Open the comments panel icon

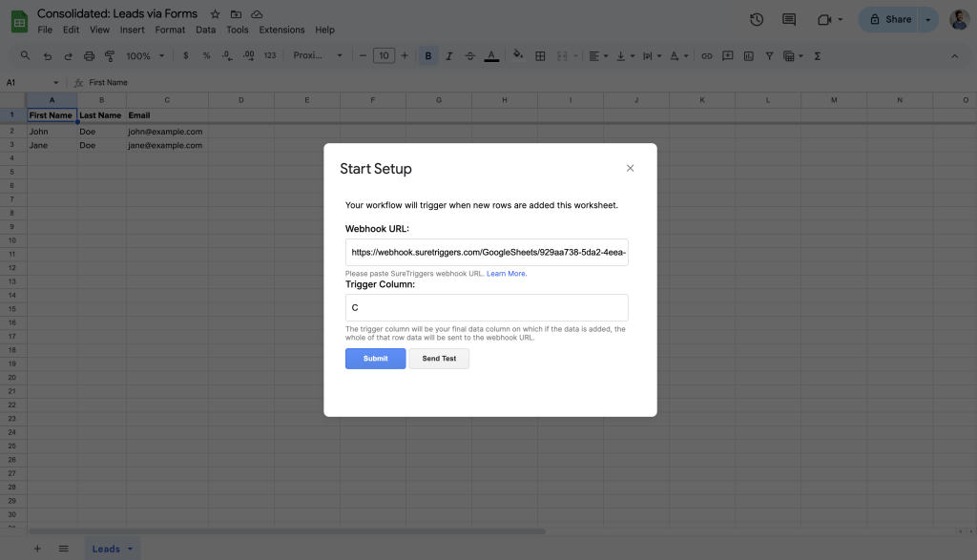[789, 19]
